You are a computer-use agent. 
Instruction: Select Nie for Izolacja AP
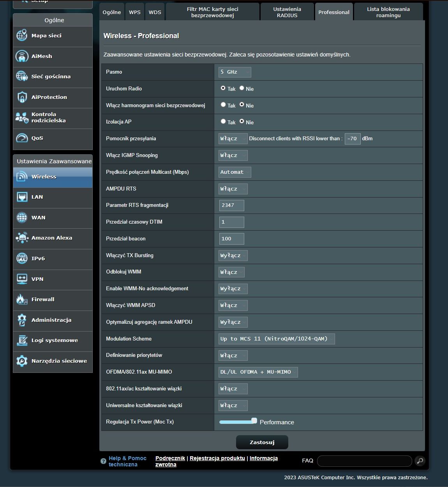(242, 121)
